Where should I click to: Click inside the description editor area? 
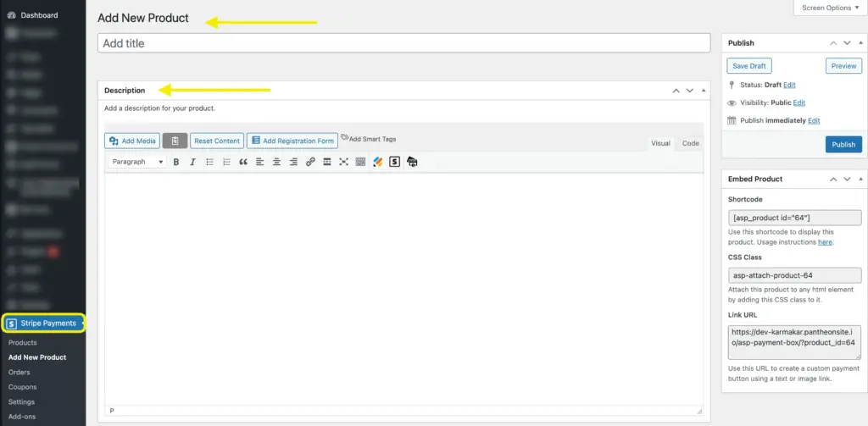click(403, 290)
